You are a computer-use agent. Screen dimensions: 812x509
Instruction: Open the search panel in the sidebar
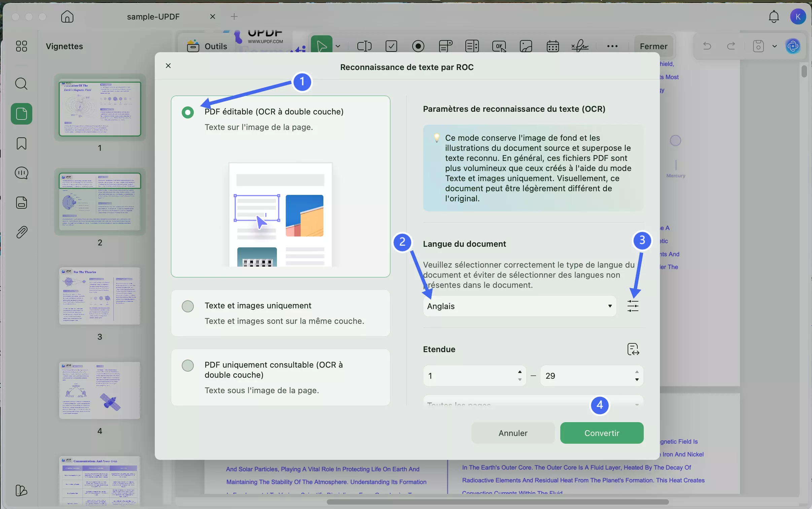22,84
